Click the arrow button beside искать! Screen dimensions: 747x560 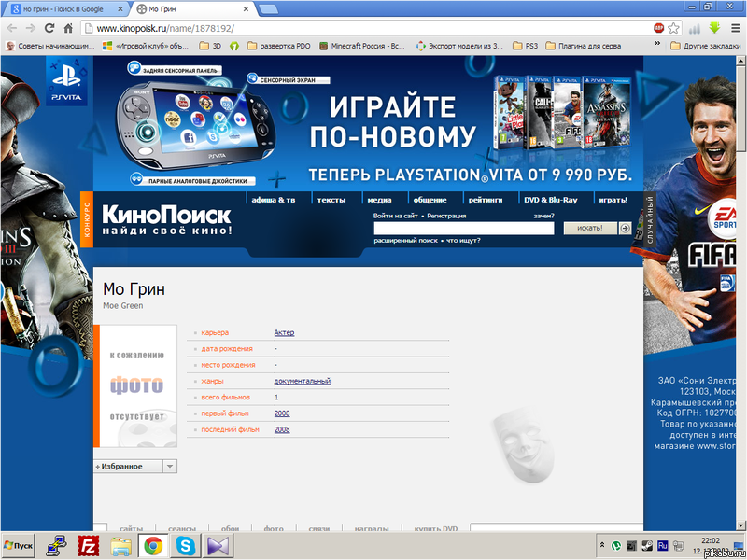pos(625,228)
